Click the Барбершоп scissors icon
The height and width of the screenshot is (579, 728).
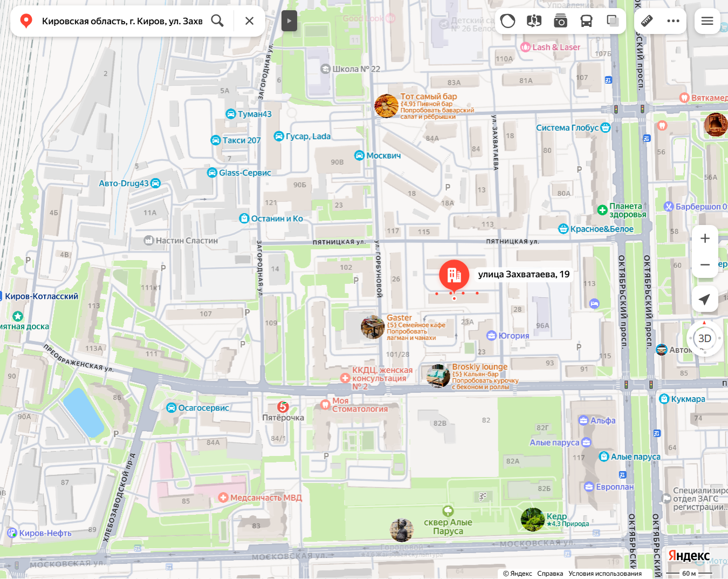tap(669, 207)
